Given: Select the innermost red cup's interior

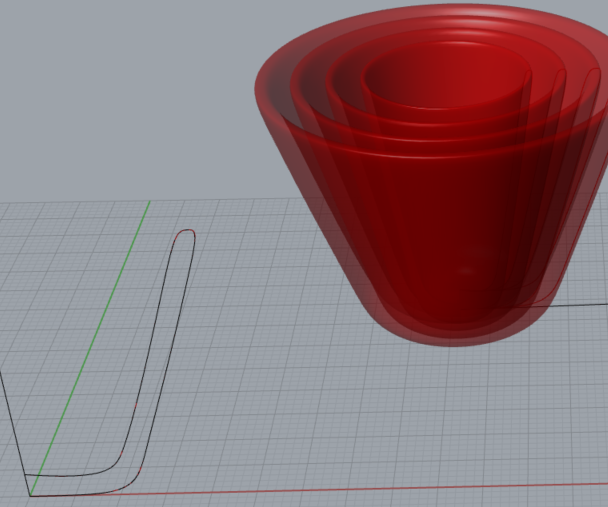Looking at the screenshot, I should coord(445,88).
